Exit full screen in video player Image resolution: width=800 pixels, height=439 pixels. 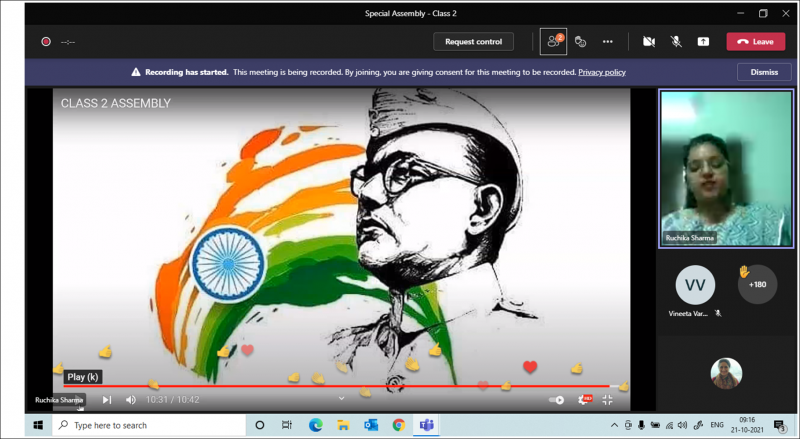click(607, 400)
